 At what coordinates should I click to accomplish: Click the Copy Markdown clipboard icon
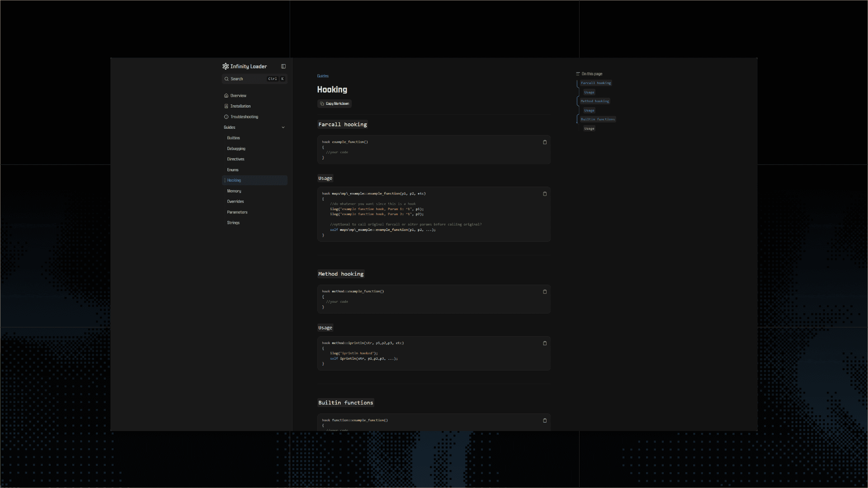tap(322, 104)
